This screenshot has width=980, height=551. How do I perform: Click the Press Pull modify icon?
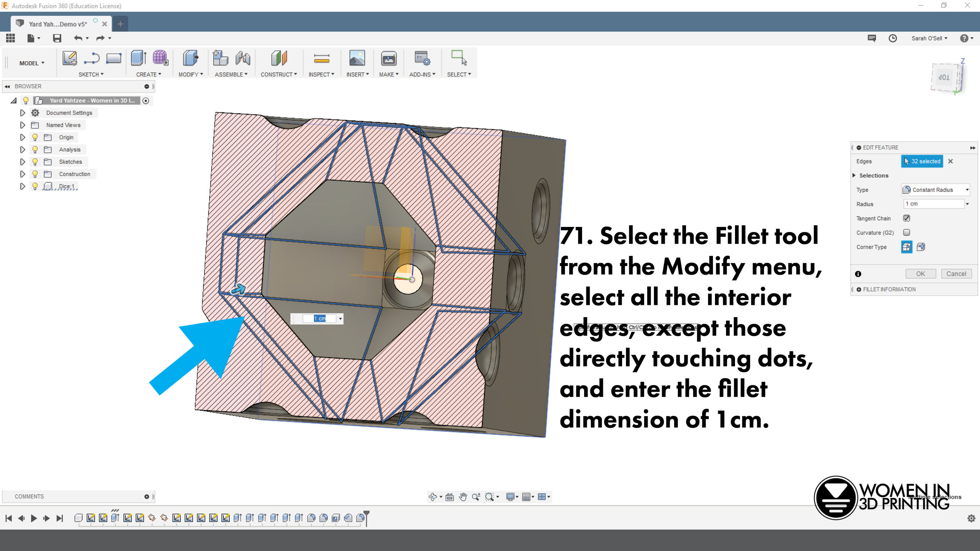(191, 58)
